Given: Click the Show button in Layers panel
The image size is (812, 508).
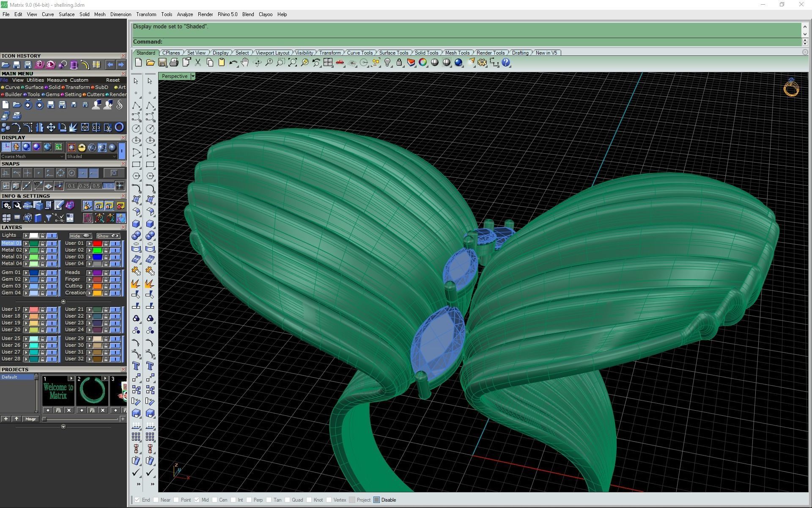Looking at the screenshot, I should [108, 236].
